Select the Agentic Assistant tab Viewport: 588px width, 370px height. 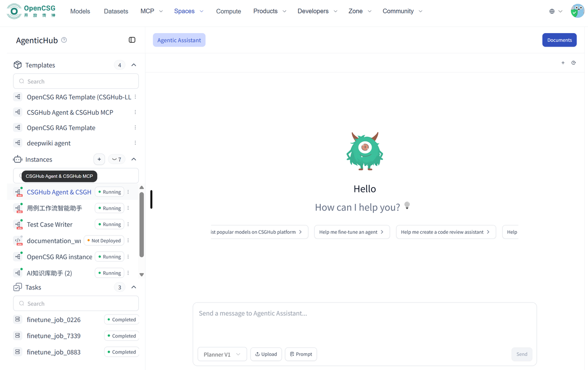pos(179,40)
